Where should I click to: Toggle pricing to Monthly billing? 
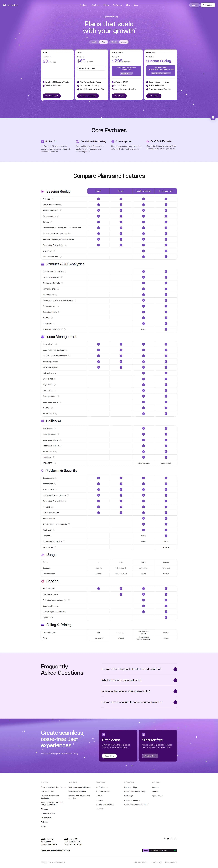(114, 42)
